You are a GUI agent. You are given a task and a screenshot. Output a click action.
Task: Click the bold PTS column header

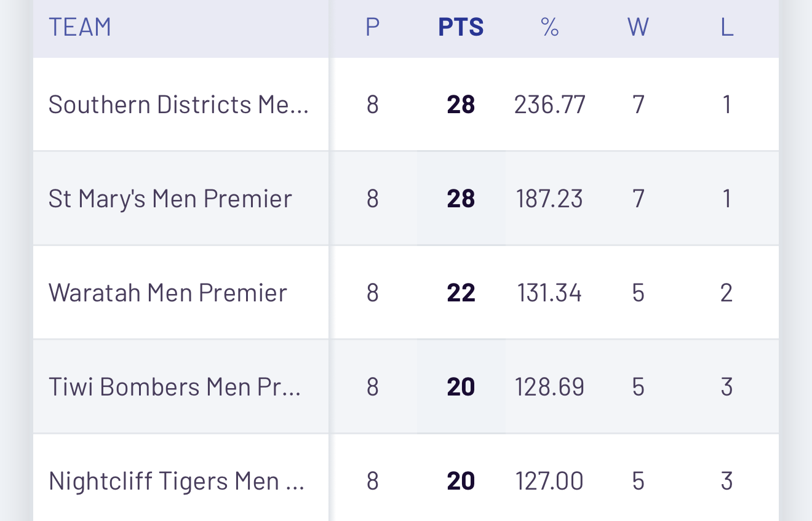[x=461, y=28]
